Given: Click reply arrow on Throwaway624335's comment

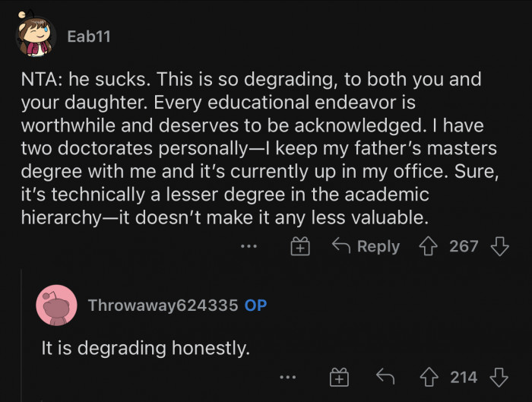Looking at the screenshot, I should [387, 377].
